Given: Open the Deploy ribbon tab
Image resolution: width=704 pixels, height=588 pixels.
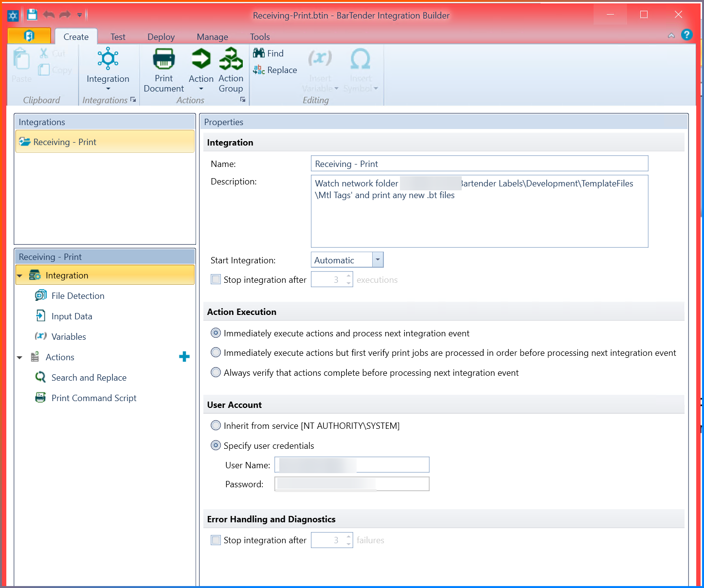Looking at the screenshot, I should tap(161, 37).
